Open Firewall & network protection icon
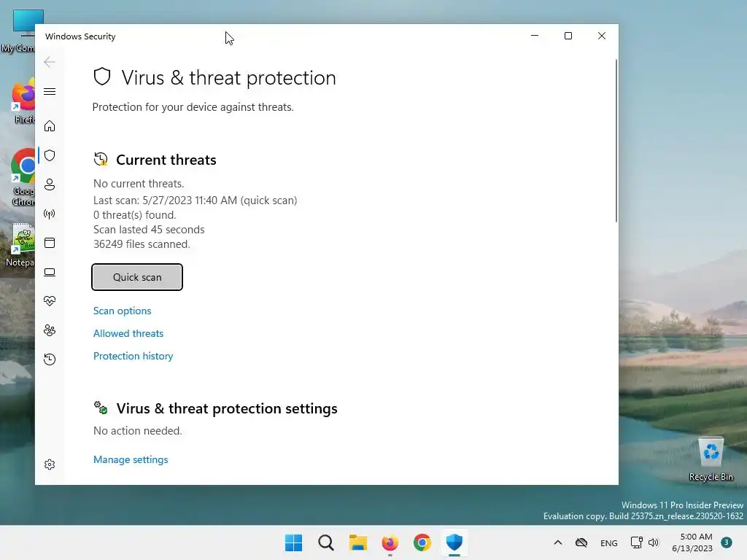Screen dimensions: 747x560 [50, 214]
